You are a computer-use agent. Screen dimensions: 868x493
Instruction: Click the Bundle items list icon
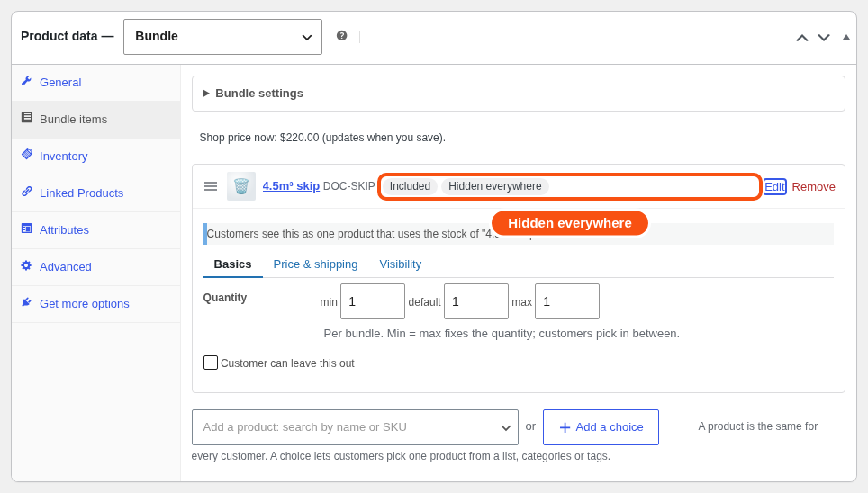pos(26,117)
